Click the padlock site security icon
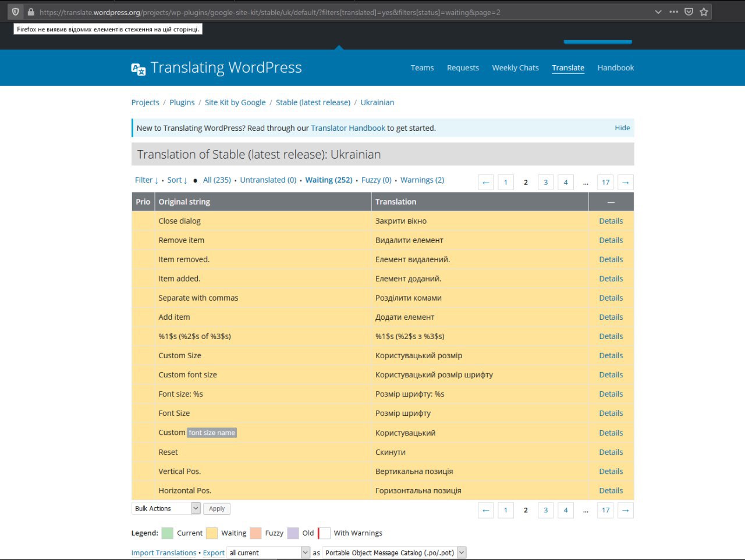The height and width of the screenshot is (560, 745). pyautogui.click(x=31, y=12)
